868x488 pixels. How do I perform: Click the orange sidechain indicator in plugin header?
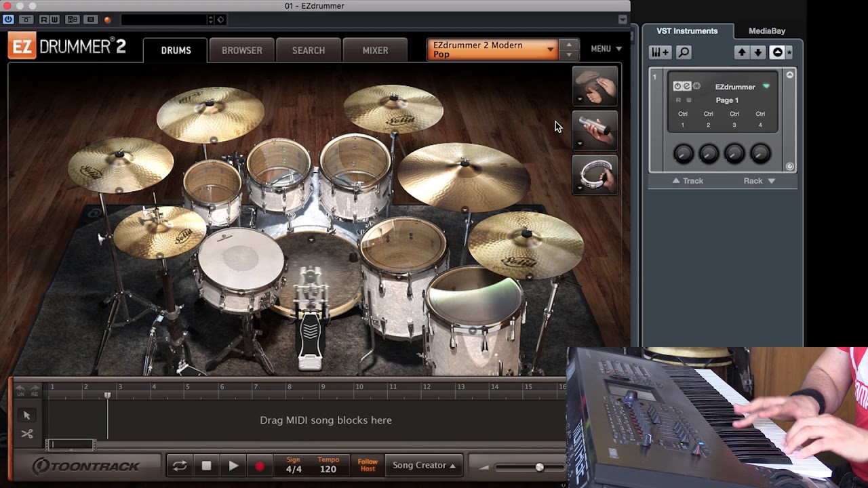[107, 20]
